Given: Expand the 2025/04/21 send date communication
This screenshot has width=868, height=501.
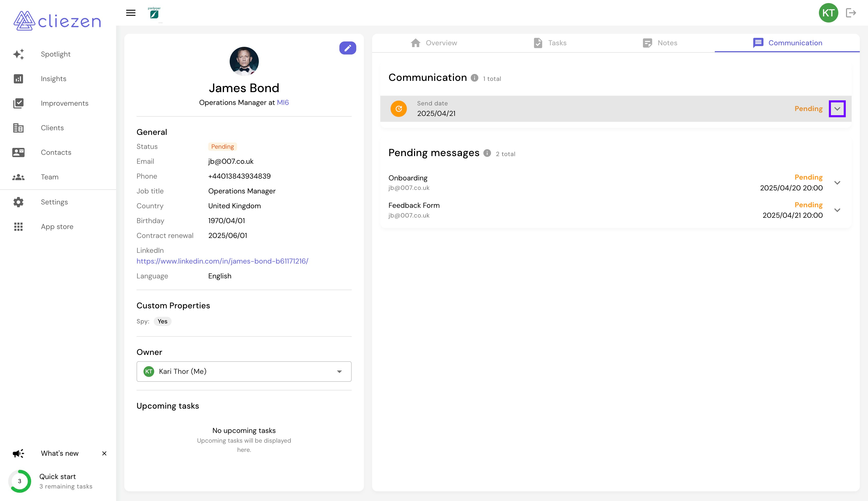Looking at the screenshot, I should coord(837,109).
